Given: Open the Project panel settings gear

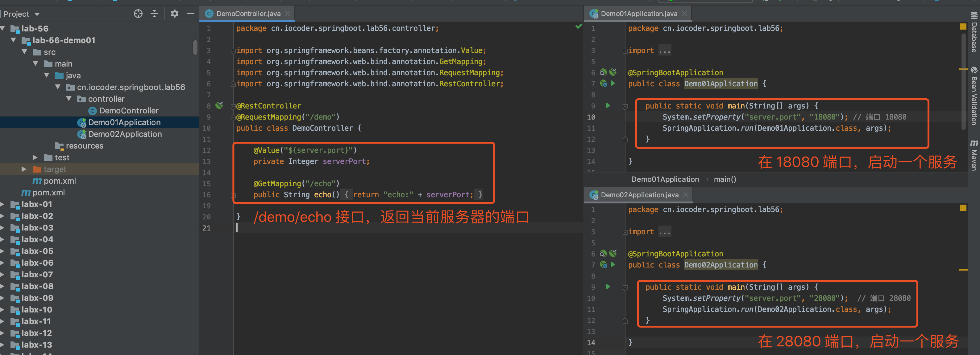Looking at the screenshot, I should pyautogui.click(x=174, y=14).
